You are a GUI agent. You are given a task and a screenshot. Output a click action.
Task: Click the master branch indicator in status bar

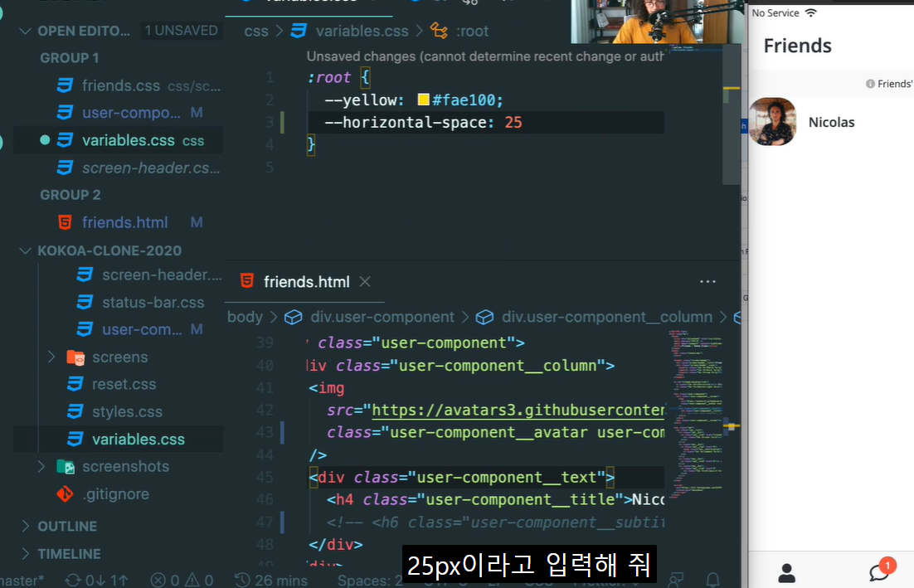[22, 581]
